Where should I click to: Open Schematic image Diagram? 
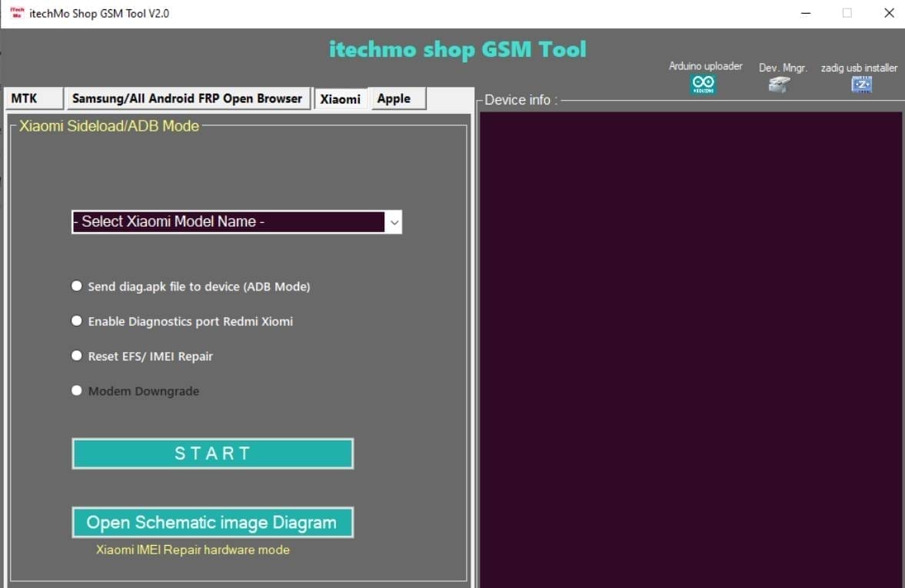212,522
